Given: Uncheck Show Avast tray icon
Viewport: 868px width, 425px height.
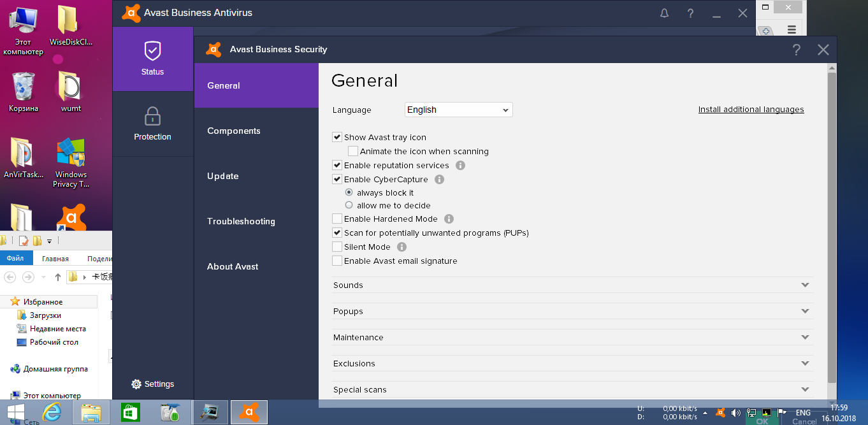Looking at the screenshot, I should 337,138.
